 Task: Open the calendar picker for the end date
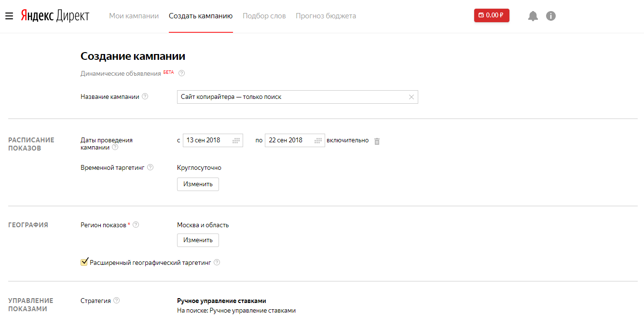(x=318, y=140)
